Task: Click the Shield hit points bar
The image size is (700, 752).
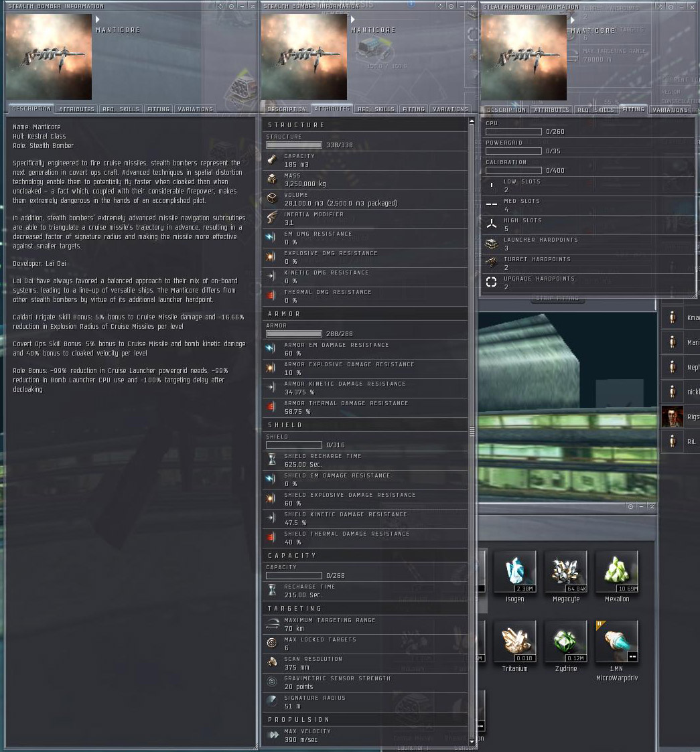Action: coord(294,445)
